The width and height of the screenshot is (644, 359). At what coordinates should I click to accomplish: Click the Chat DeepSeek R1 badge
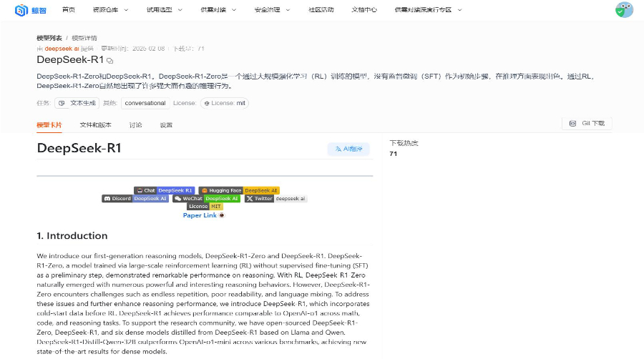(x=164, y=191)
